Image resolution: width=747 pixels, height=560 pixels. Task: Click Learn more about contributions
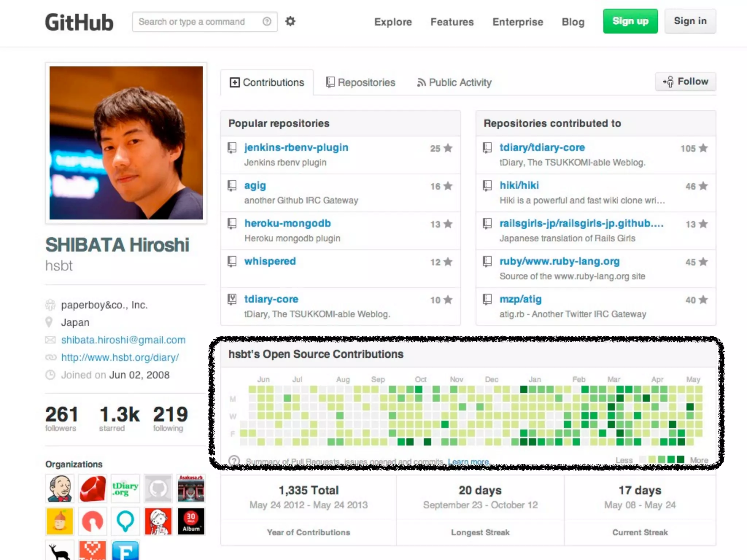point(468,462)
